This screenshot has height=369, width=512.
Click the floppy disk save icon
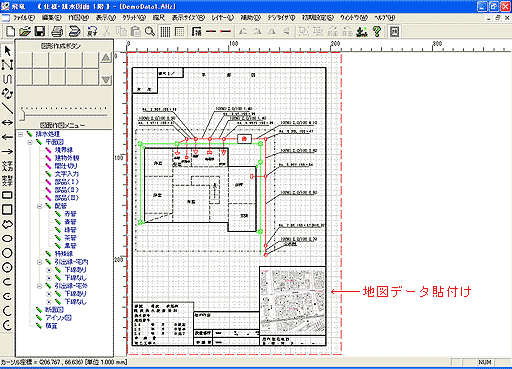40,32
